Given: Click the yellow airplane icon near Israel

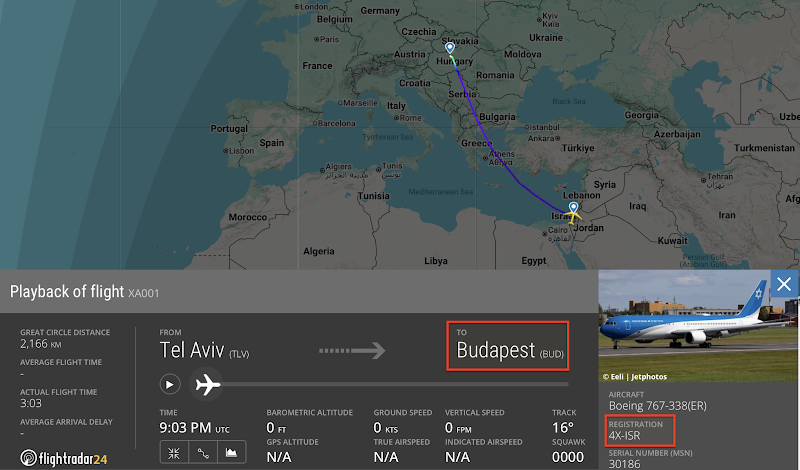Looking at the screenshot, I should point(572,215).
